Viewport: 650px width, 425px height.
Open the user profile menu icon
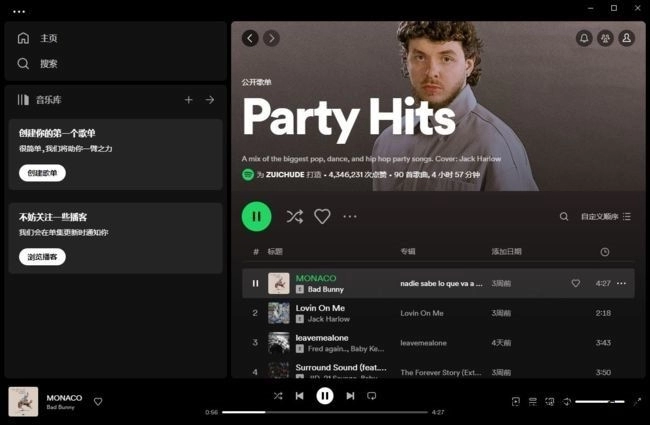[x=627, y=38]
